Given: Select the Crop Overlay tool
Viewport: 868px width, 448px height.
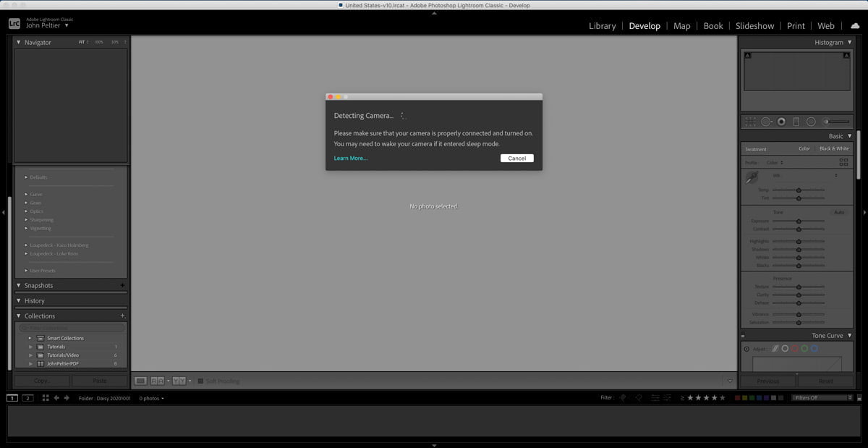Looking at the screenshot, I should coord(750,121).
